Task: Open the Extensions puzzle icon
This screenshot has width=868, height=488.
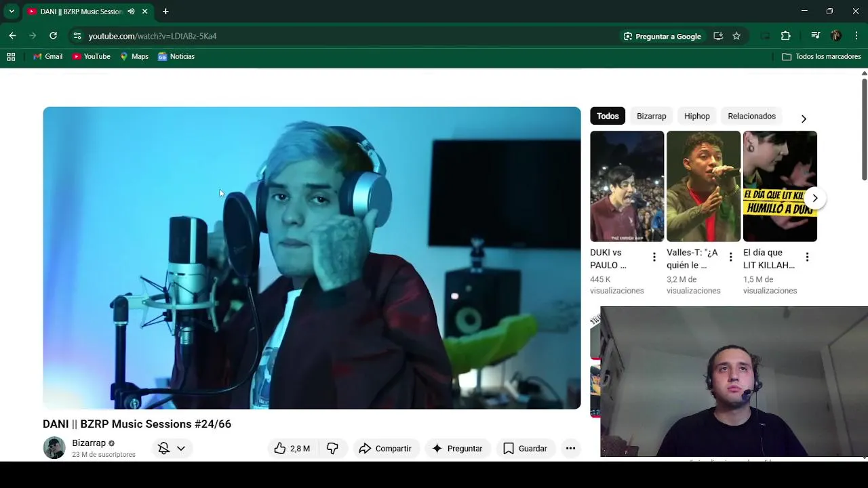Action: pos(786,36)
